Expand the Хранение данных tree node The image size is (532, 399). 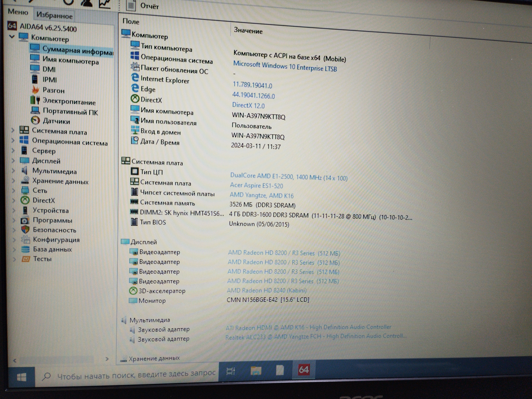13,181
